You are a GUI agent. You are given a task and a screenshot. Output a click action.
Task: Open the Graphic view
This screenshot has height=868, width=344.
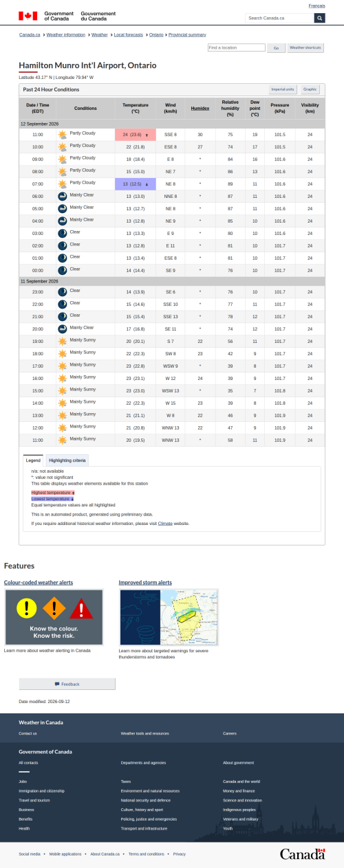310,89
